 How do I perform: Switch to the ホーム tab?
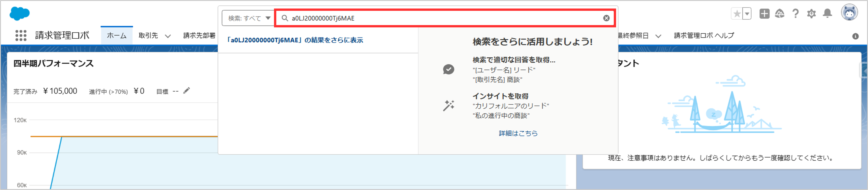(117, 36)
